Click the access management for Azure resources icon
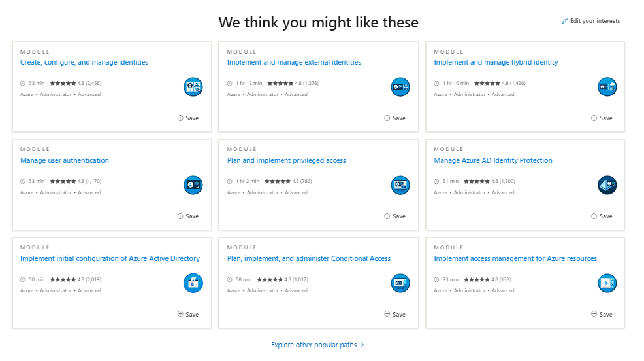 [607, 283]
